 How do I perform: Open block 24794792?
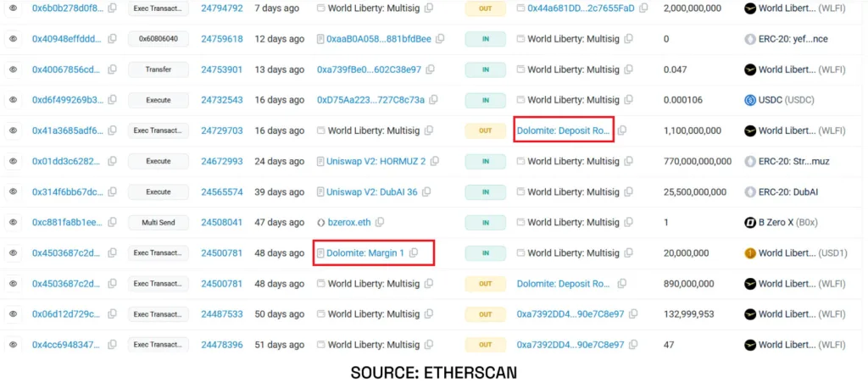(x=222, y=8)
